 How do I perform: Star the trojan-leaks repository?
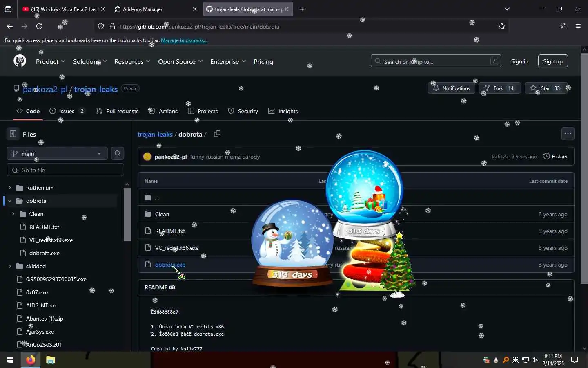pyautogui.click(x=546, y=88)
